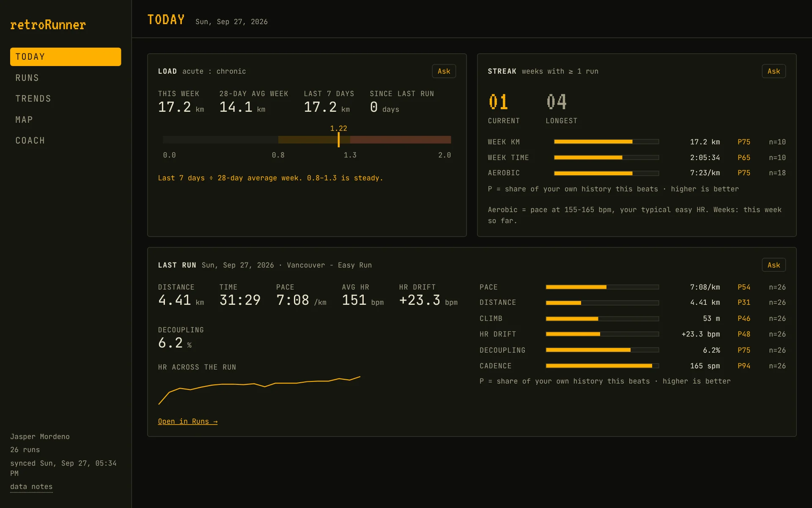
Task: Open the TRENDS page
Action: pyautogui.click(x=66, y=99)
